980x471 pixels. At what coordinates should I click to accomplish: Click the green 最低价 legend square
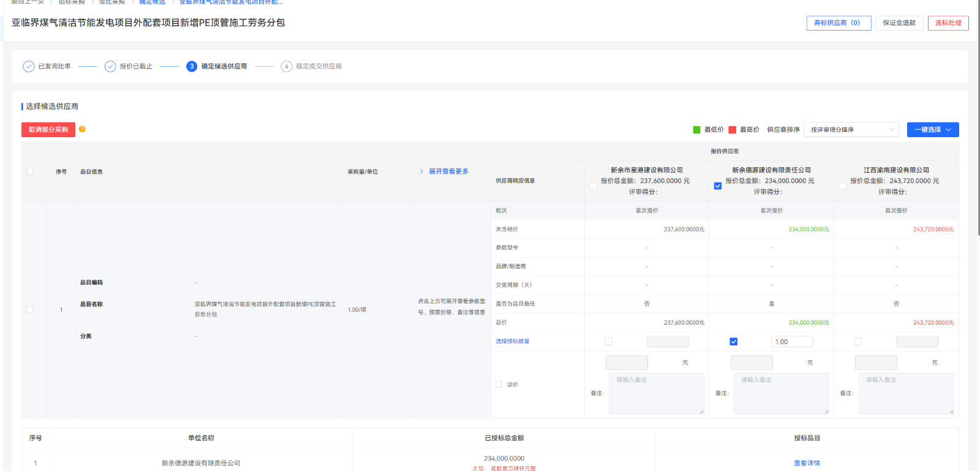coord(696,130)
